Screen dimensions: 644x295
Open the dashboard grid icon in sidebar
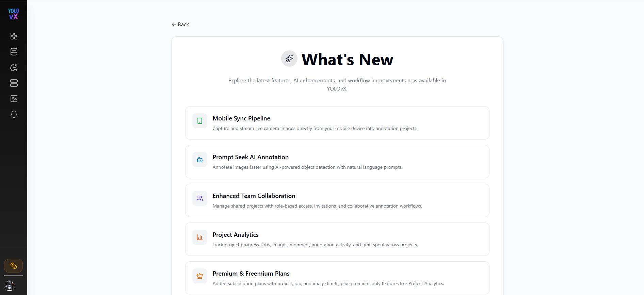(14, 36)
